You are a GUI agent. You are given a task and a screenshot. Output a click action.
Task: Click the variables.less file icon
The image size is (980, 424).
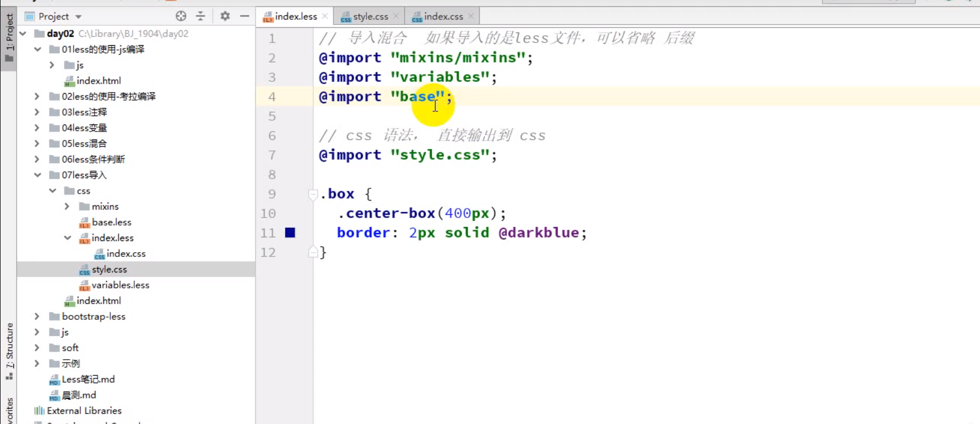[84, 285]
